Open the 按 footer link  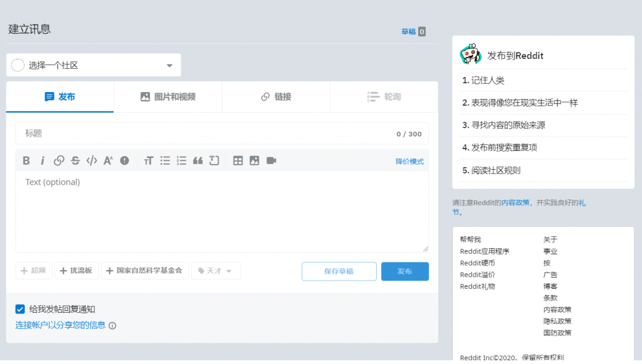click(x=547, y=263)
